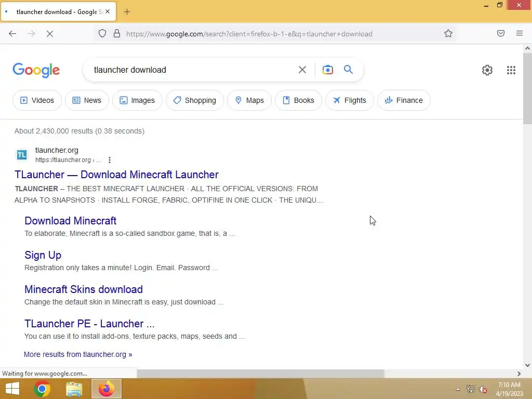Image resolution: width=532 pixels, height=399 pixels.
Task: Open tlauncher.org result three-dot options
Action: (x=109, y=160)
